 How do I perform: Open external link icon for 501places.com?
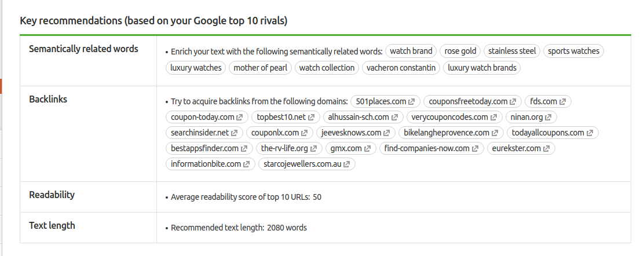pos(412,101)
